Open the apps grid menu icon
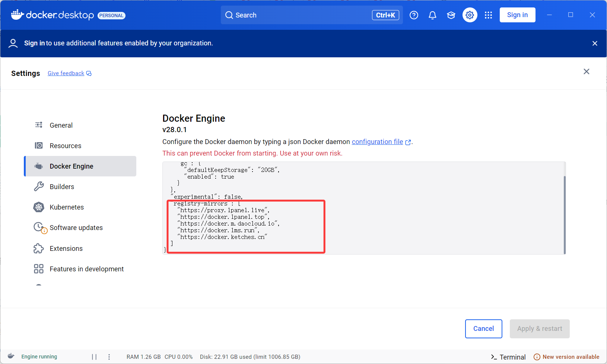 click(x=488, y=15)
